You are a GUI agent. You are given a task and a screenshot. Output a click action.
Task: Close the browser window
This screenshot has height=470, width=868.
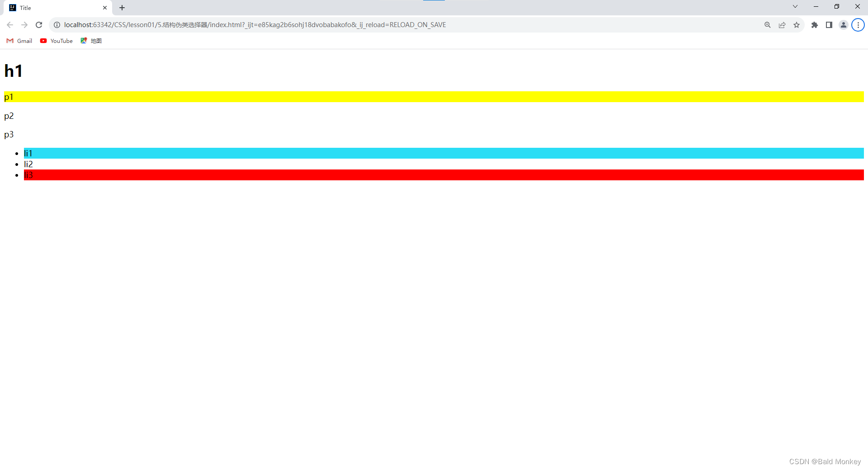pos(858,6)
